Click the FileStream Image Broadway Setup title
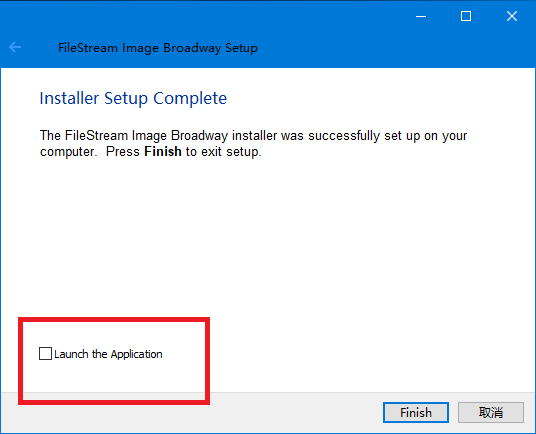The width and height of the screenshot is (536, 434). (158, 48)
